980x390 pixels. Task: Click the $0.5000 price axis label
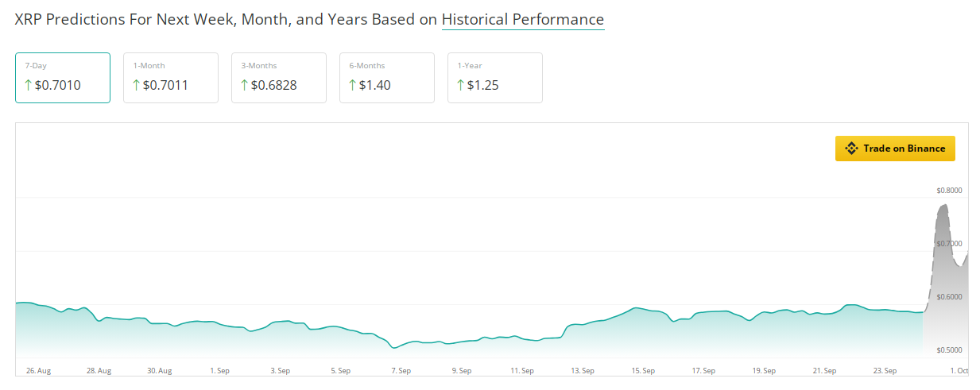pos(949,350)
